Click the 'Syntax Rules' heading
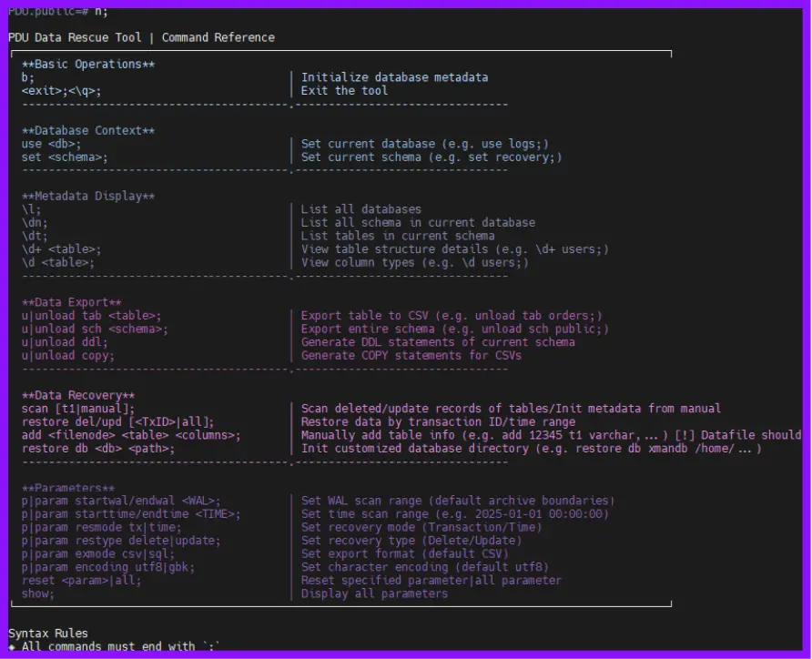This screenshot has height=659, width=812. [48, 634]
